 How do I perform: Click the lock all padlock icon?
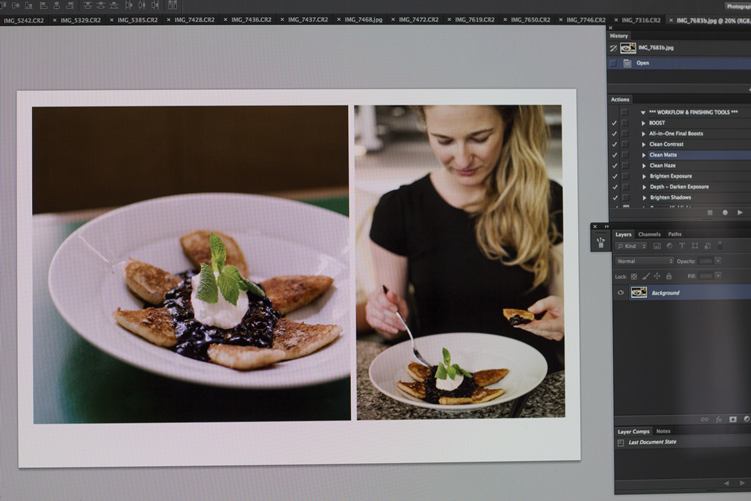click(669, 276)
